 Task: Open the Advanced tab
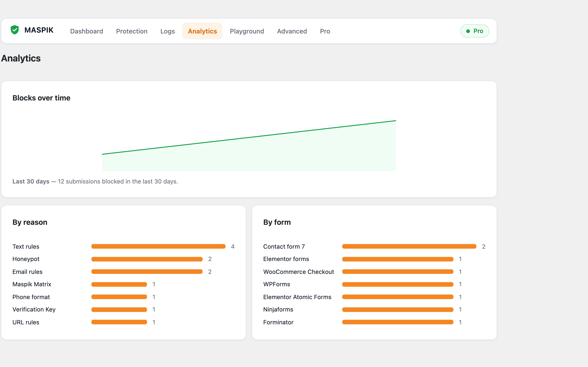[x=292, y=31]
